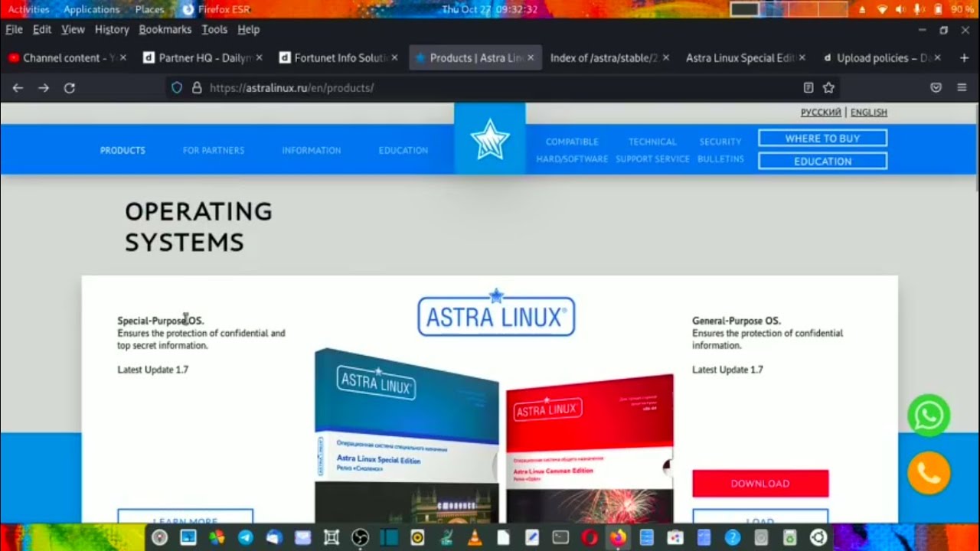Click the Astra Linux star logo
Image resolution: width=980 pixels, height=551 pixels.
[490, 139]
